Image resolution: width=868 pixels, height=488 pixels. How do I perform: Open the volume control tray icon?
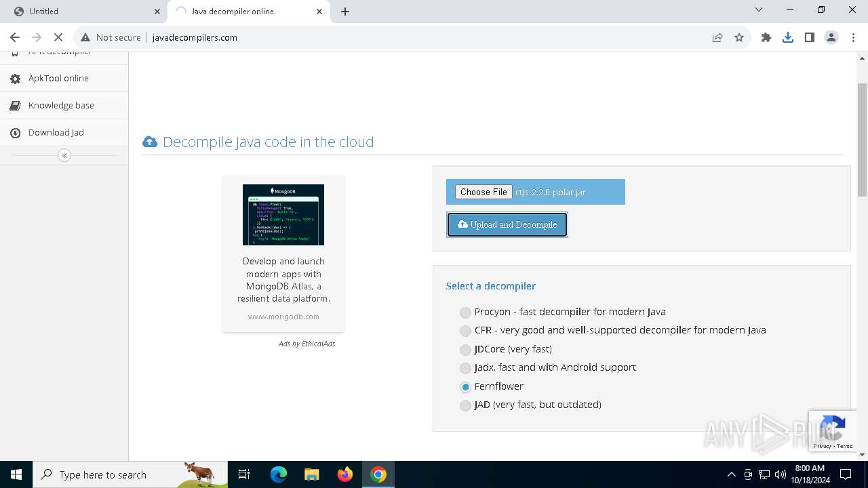click(781, 474)
